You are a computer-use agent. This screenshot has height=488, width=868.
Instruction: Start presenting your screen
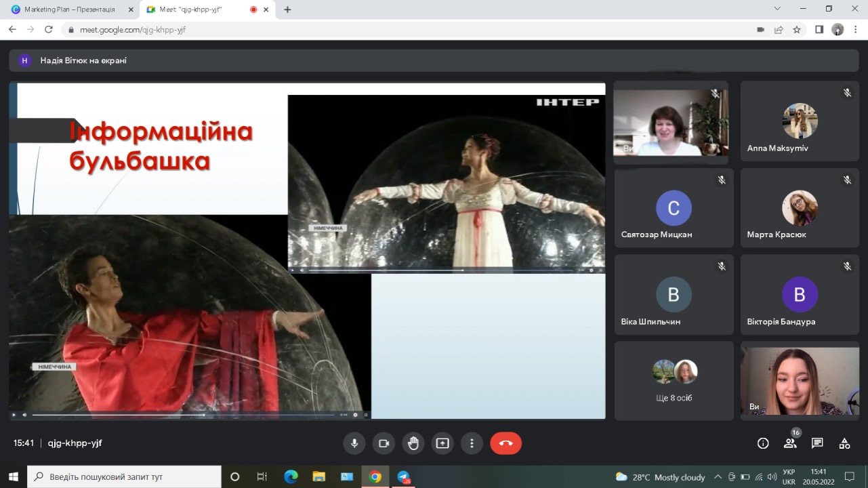pyautogui.click(x=442, y=443)
